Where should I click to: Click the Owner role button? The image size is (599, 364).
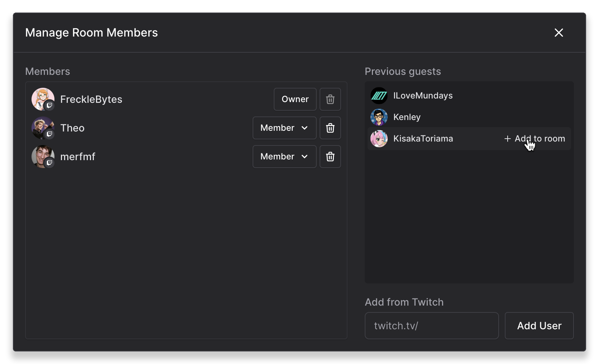pyautogui.click(x=295, y=99)
